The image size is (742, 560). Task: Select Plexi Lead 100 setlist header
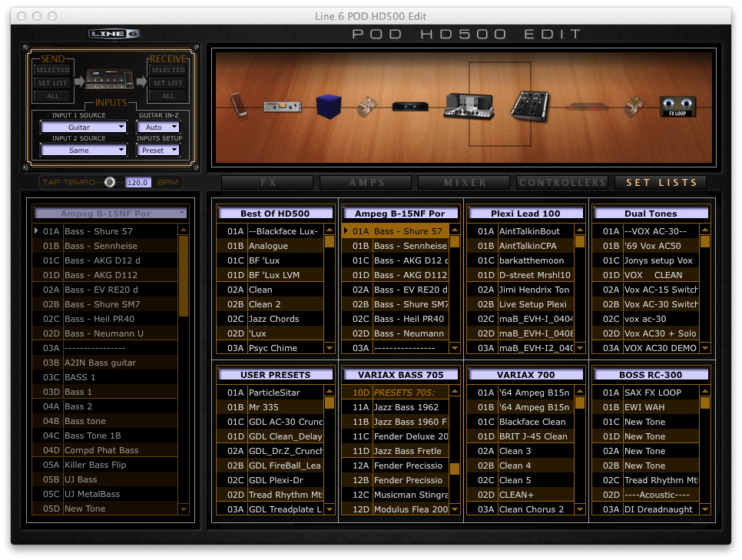click(525, 214)
